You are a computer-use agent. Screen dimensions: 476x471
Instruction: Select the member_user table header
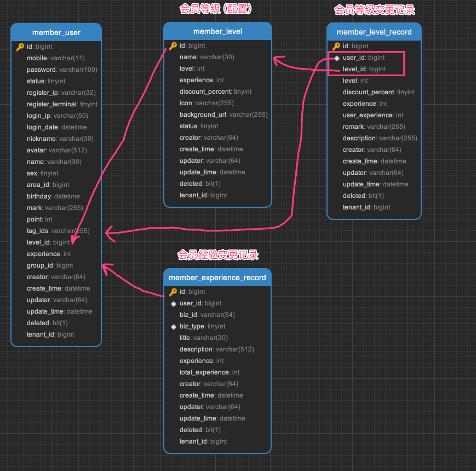pyautogui.click(x=56, y=32)
